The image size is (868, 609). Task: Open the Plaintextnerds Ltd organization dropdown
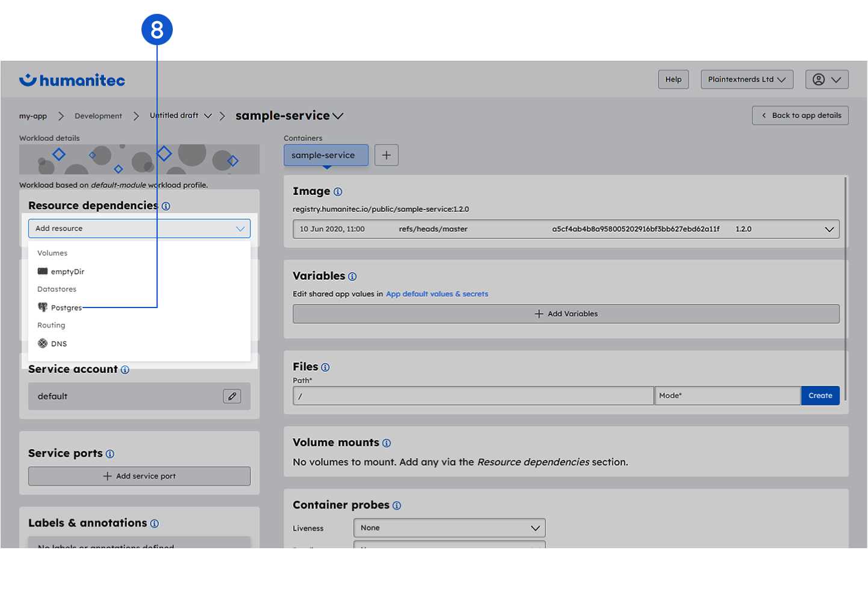pos(747,79)
